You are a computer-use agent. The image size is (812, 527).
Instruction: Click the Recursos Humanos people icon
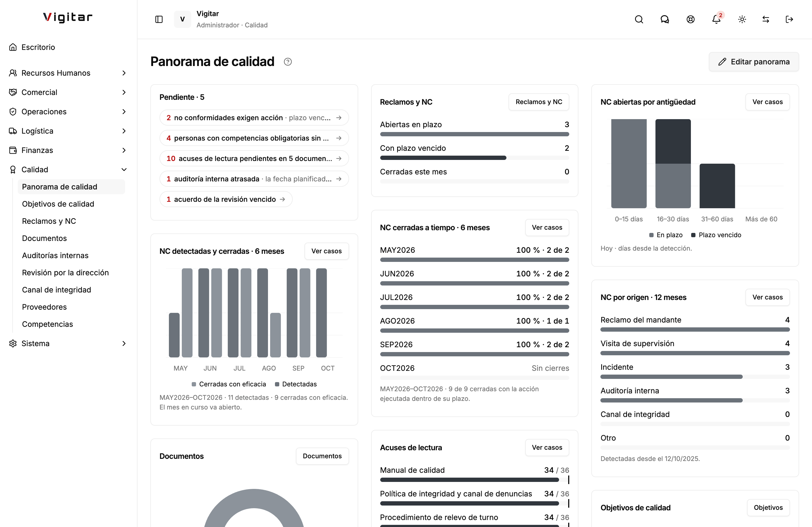(x=13, y=73)
